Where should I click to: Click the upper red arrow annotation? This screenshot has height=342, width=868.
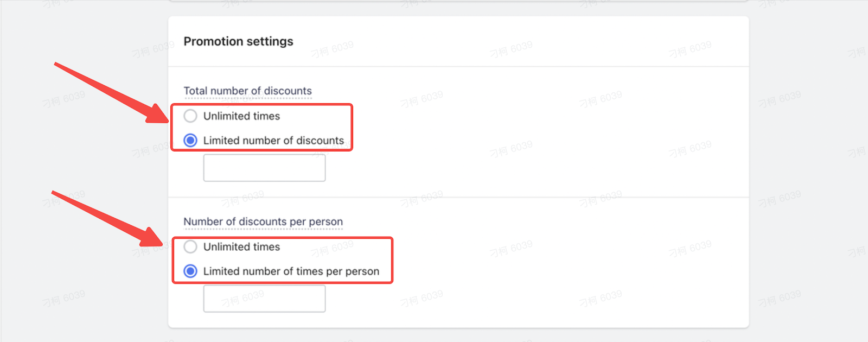click(111, 92)
